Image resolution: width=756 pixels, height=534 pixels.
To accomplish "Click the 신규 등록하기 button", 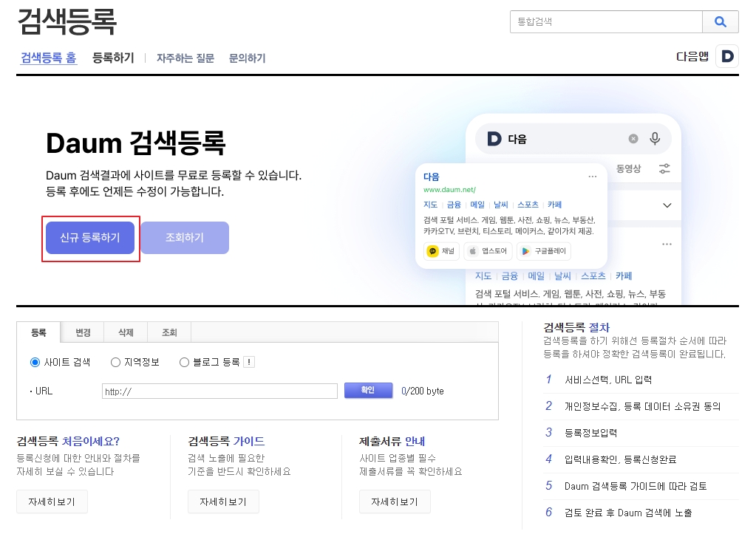I will pyautogui.click(x=90, y=238).
